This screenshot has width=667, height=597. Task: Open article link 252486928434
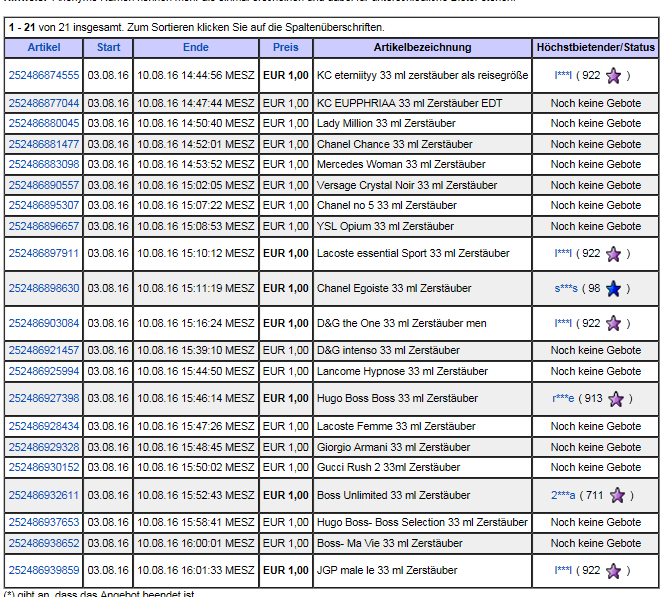tap(44, 426)
